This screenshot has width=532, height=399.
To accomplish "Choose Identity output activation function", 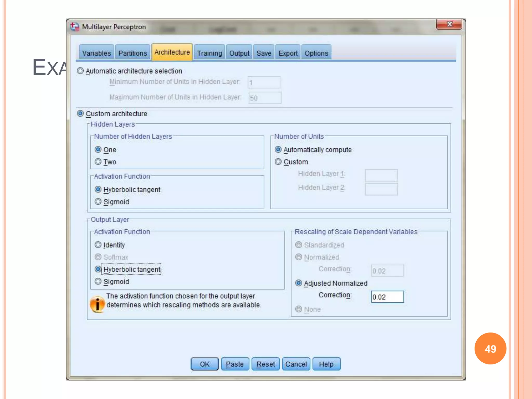I will click(98, 245).
